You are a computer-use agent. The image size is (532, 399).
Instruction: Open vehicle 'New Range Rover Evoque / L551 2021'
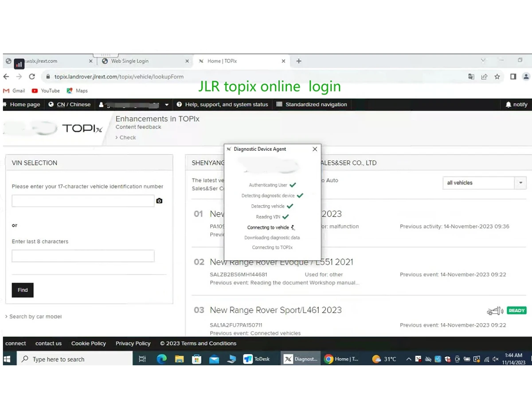(x=282, y=262)
